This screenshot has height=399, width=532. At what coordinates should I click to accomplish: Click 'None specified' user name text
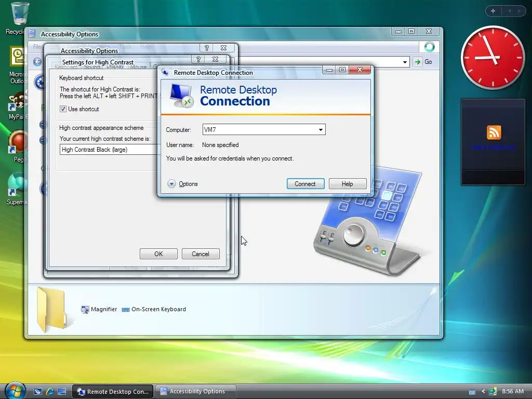(220, 145)
